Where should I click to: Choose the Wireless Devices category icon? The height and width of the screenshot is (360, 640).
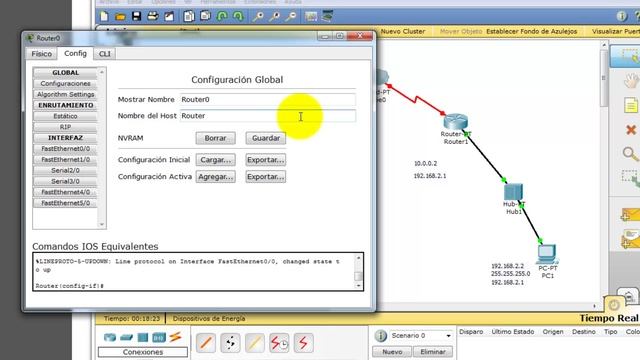click(x=159, y=338)
